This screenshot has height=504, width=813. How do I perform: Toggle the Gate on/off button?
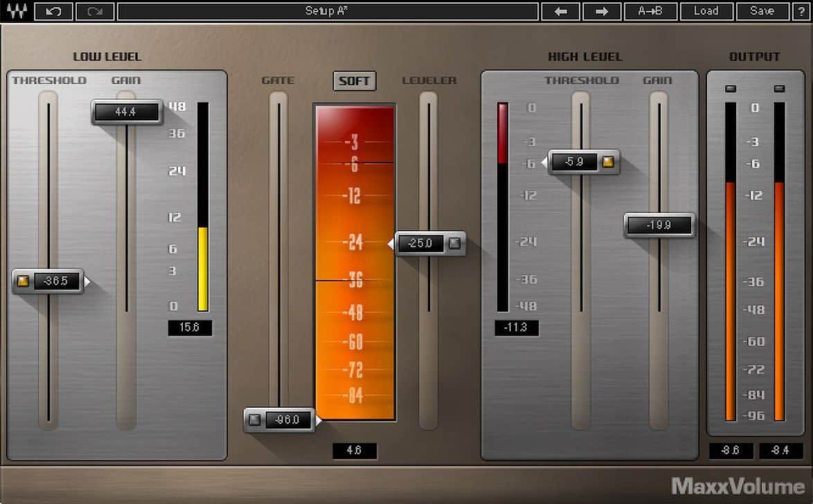pyautogui.click(x=255, y=420)
